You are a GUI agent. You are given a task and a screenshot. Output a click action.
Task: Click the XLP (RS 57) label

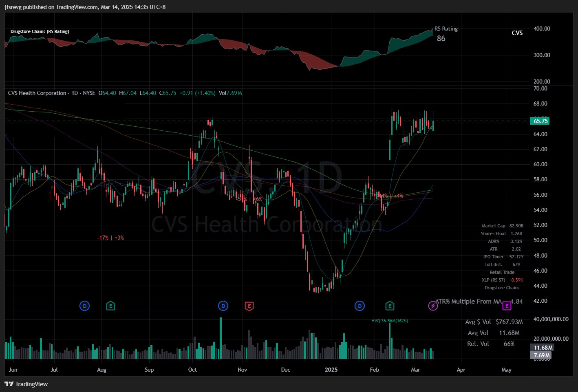(493, 280)
